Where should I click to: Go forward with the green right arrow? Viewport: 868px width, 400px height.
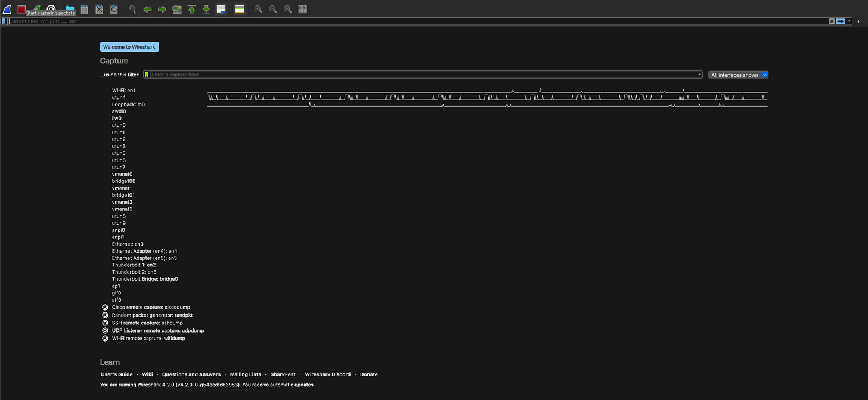(162, 9)
